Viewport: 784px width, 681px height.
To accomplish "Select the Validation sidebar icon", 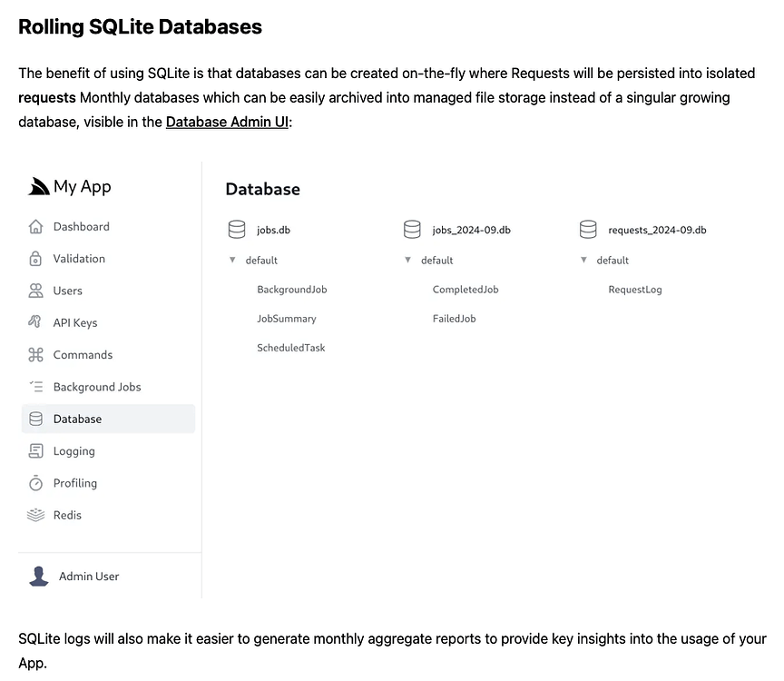I will [x=37, y=258].
